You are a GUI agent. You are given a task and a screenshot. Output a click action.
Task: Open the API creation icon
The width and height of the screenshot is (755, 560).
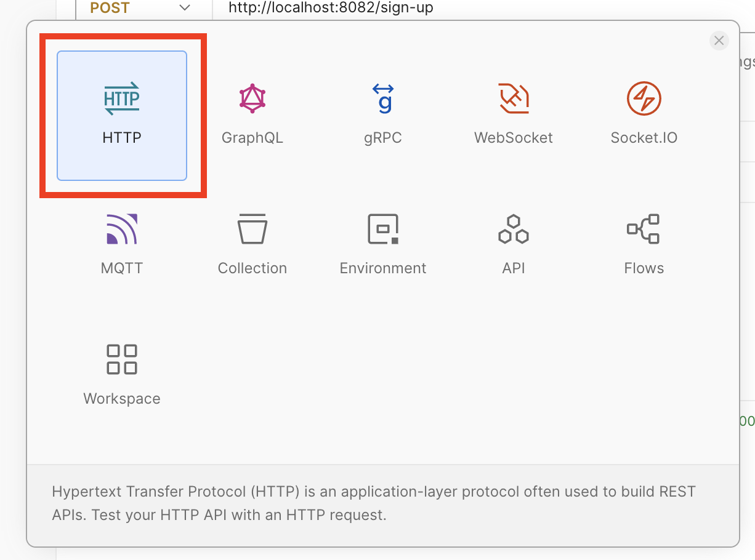pyautogui.click(x=514, y=230)
